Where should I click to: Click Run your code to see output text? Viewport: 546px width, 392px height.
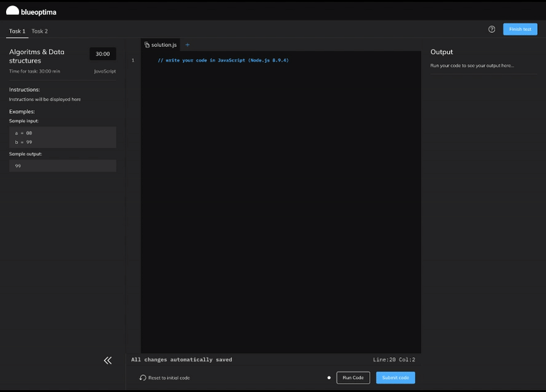[x=472, y=65]
